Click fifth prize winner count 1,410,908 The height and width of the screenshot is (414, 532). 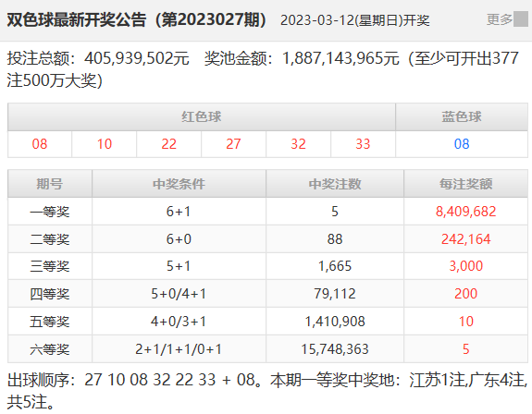(x=335, y=322)
